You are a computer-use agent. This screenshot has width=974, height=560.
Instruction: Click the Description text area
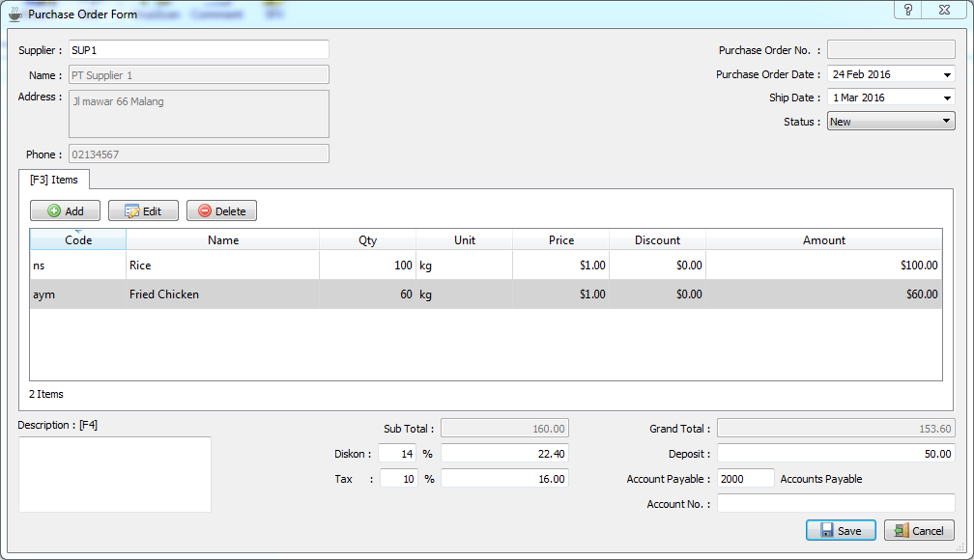pos(114,473)
